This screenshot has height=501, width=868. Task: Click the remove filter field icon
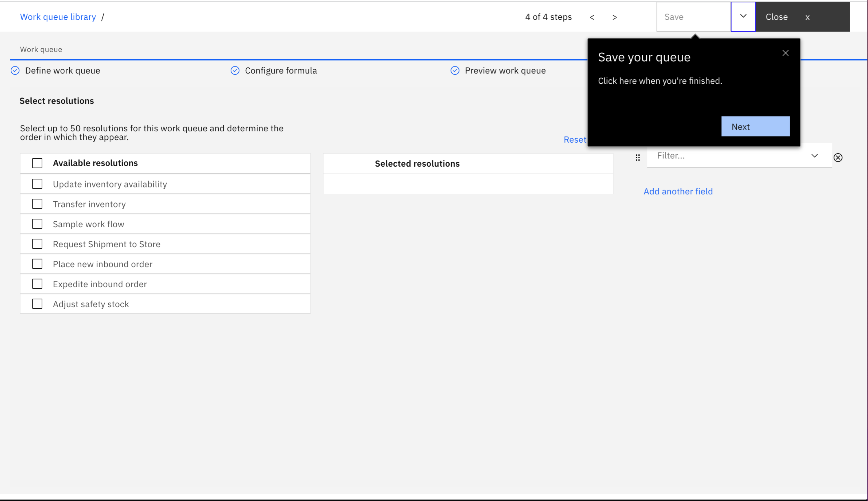click(838, 158)
